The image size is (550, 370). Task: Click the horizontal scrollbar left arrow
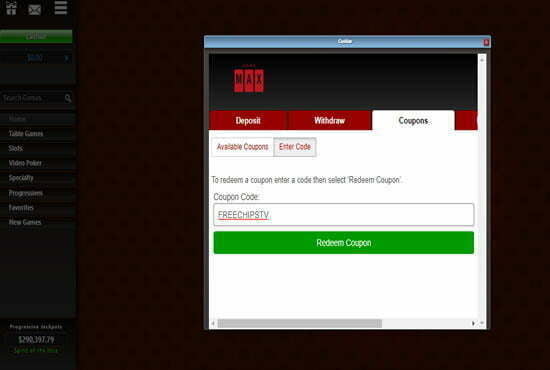pyautogui.click(x=213, y=323)
